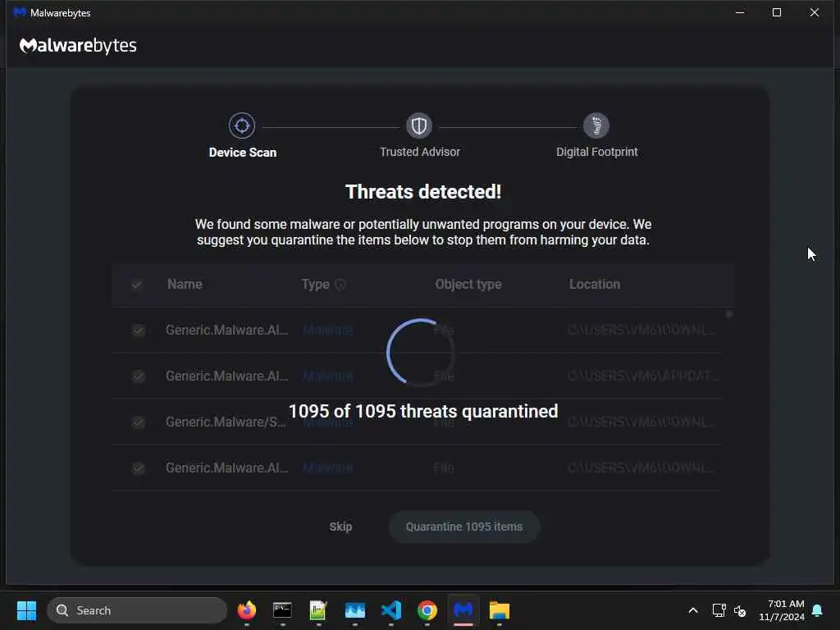
Task: Toggle the select-all checkbox in table header
Action: coord(137,285)
